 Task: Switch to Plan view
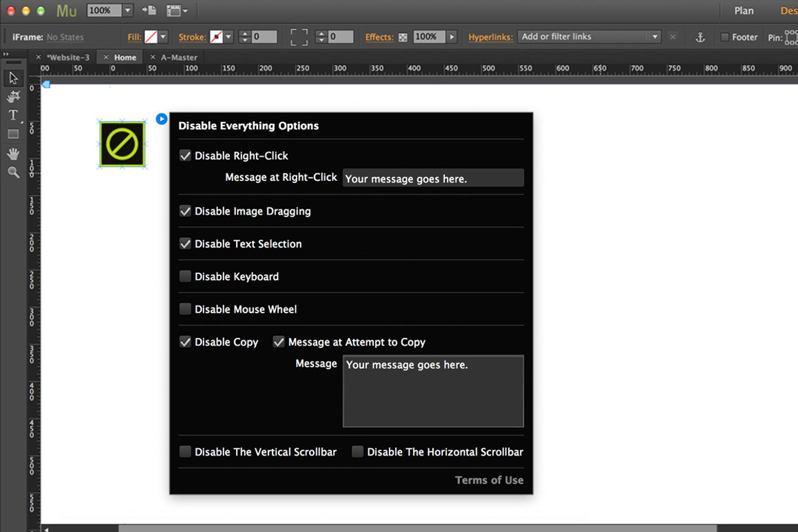744,11
